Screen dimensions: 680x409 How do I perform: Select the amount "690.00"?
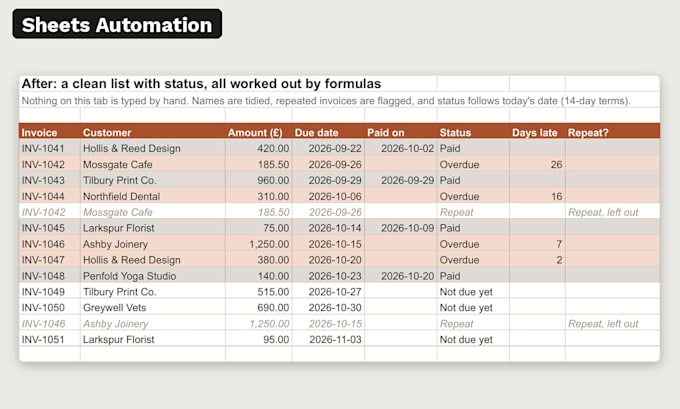pyautogui.click(x=273, y=308)
